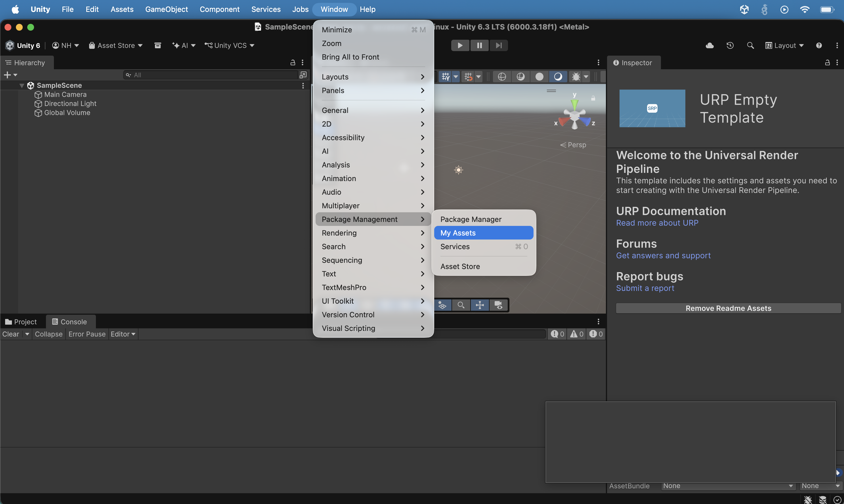The width and height of the screenshot is (844, 504).
Task: Click the debug draw mode bug icon
Action: pyautogui.click(x=576, y=77)
